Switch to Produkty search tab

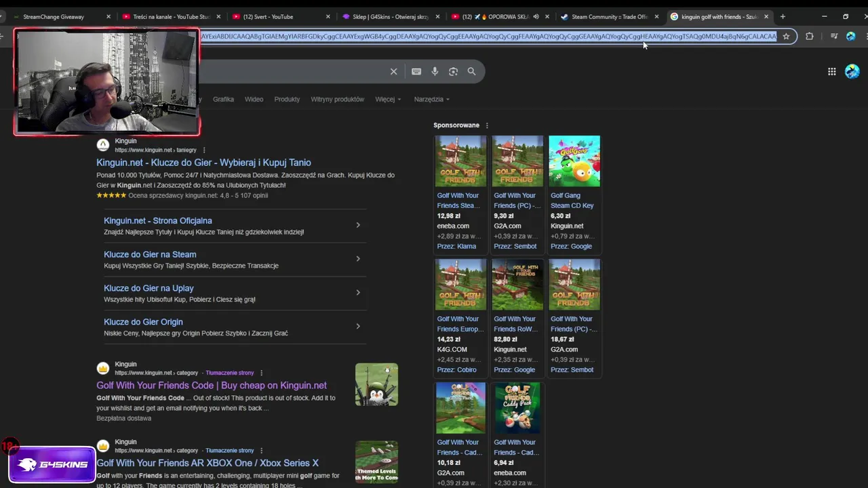[287, 99]
